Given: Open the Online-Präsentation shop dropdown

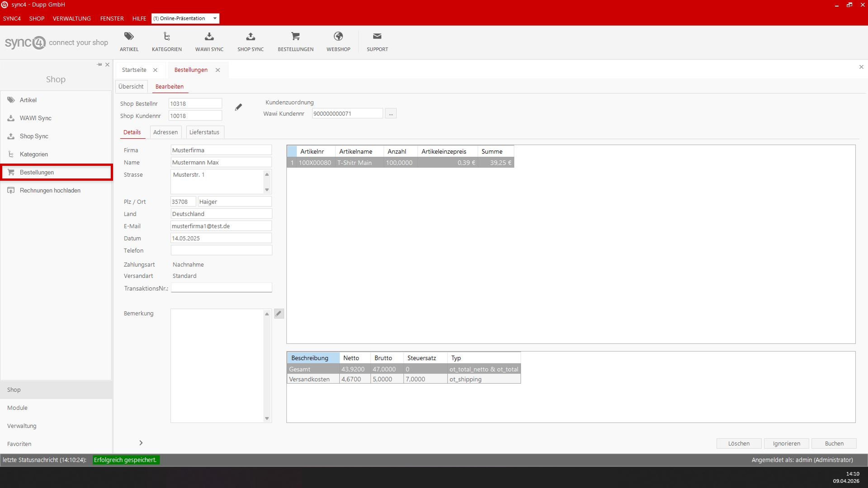Looking at the screenshot, I should tap(215, 18).
